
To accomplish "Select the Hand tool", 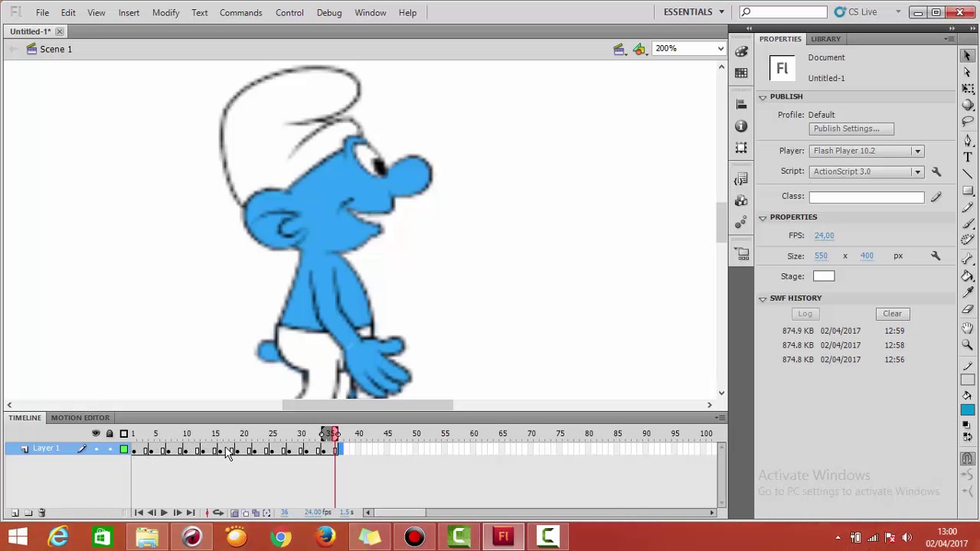I will [967, 328].
